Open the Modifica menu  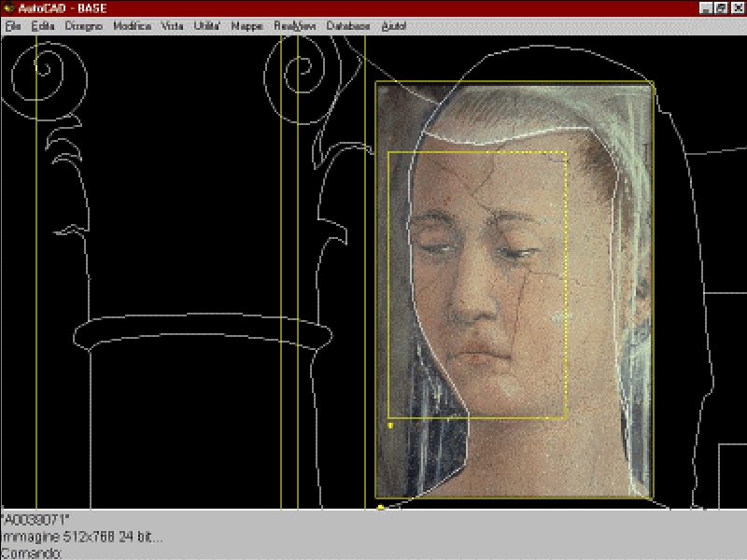coord(132,26)
